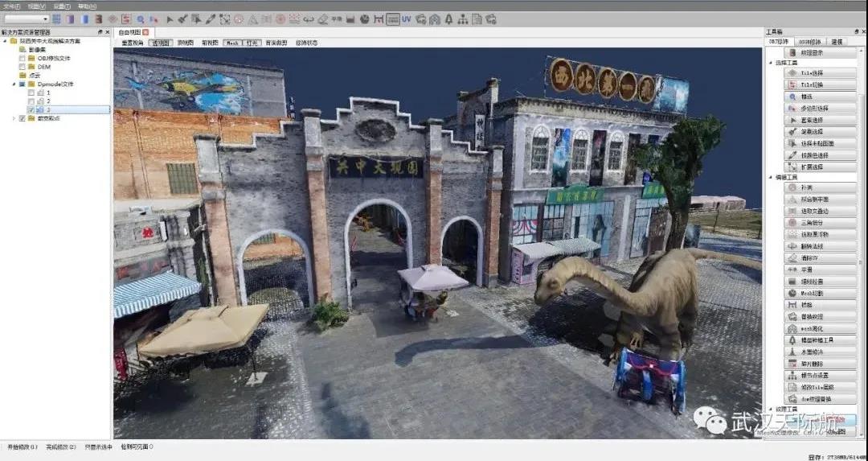This screenshot has width=868, height=461.
Task: Click the triangle mesh icon in the toolbar
Action: [252, 19]
